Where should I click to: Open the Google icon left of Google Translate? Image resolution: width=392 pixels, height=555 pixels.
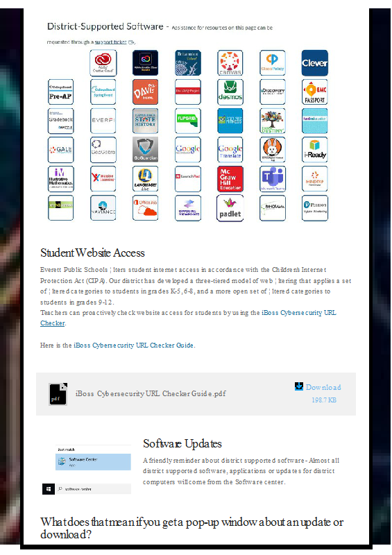[x=188, y=150]
